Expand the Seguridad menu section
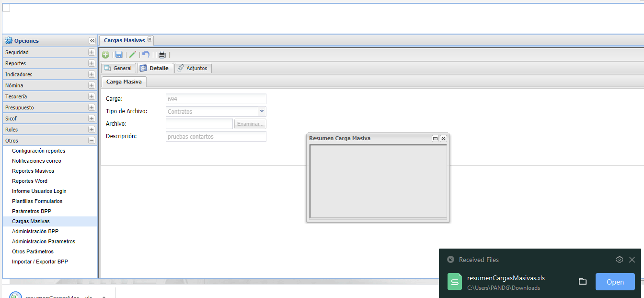Screen dimensions: 644x298 [x=92, y=52]
